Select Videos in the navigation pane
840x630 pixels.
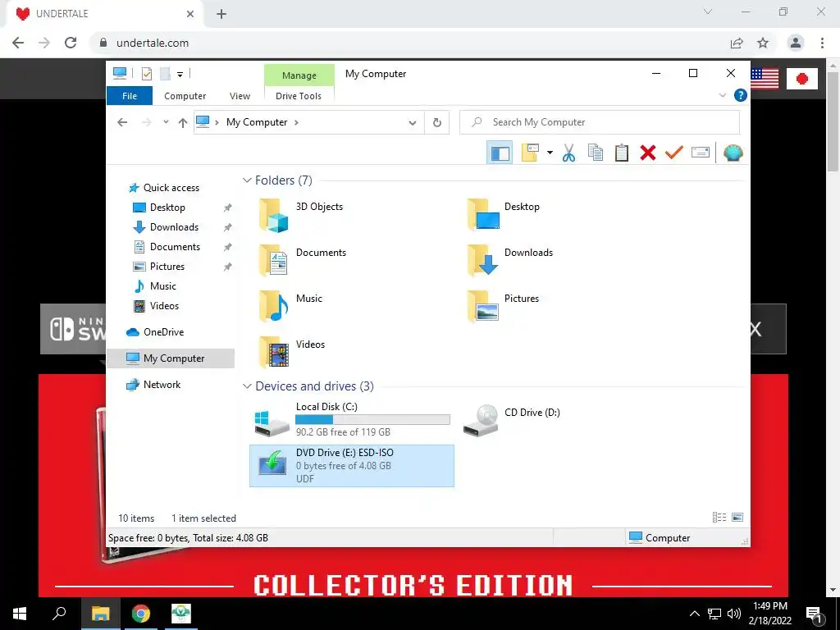[164, 306]
